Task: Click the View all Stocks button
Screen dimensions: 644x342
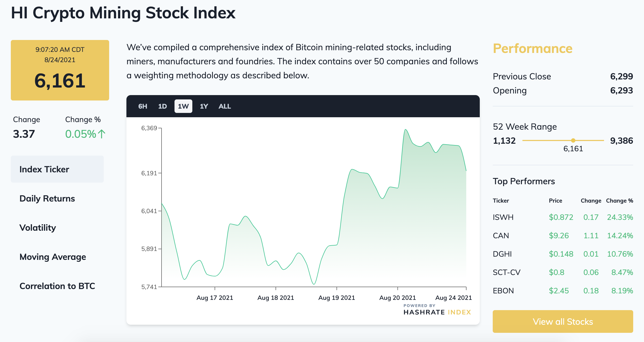Action: click(x=563, y=321)
